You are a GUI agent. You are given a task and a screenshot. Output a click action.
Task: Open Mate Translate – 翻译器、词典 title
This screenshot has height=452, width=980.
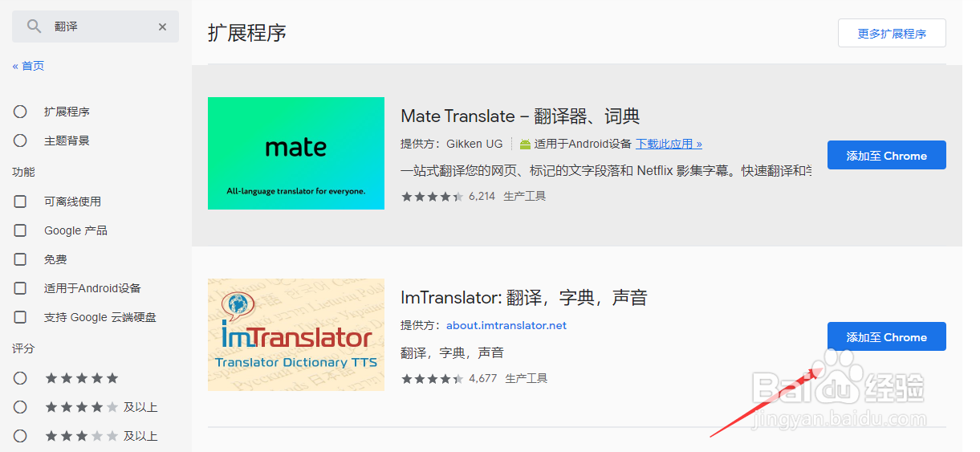[x=520, y=116]
